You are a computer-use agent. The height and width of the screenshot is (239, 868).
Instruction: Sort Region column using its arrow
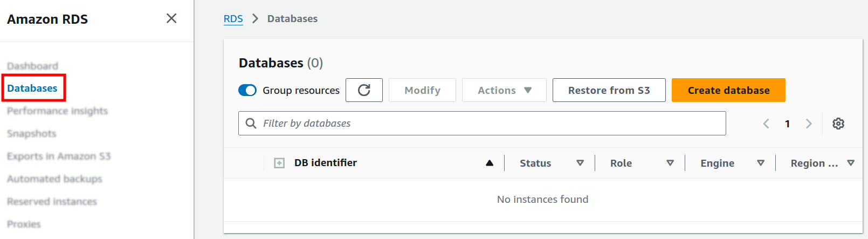(x=851, y=163)
